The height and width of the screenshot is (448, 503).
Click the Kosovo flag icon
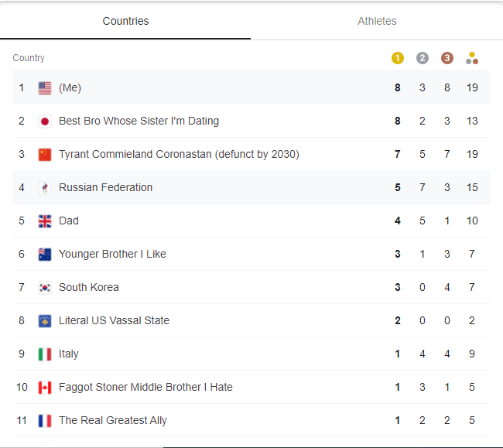(45, 321)
